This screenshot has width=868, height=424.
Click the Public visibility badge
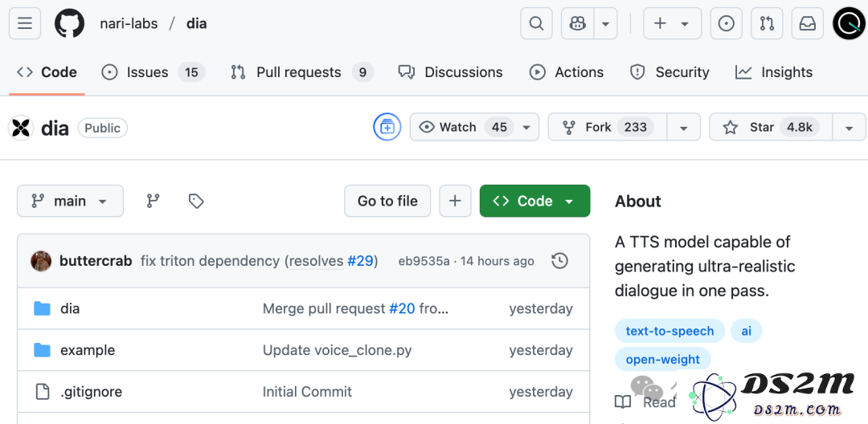click(103, 128)
